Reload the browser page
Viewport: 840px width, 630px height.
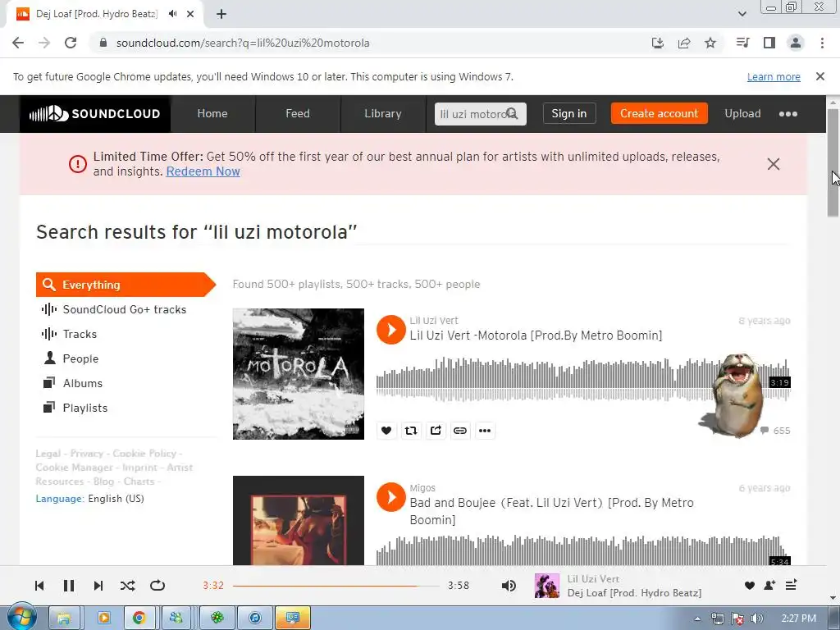click(71, 43)
